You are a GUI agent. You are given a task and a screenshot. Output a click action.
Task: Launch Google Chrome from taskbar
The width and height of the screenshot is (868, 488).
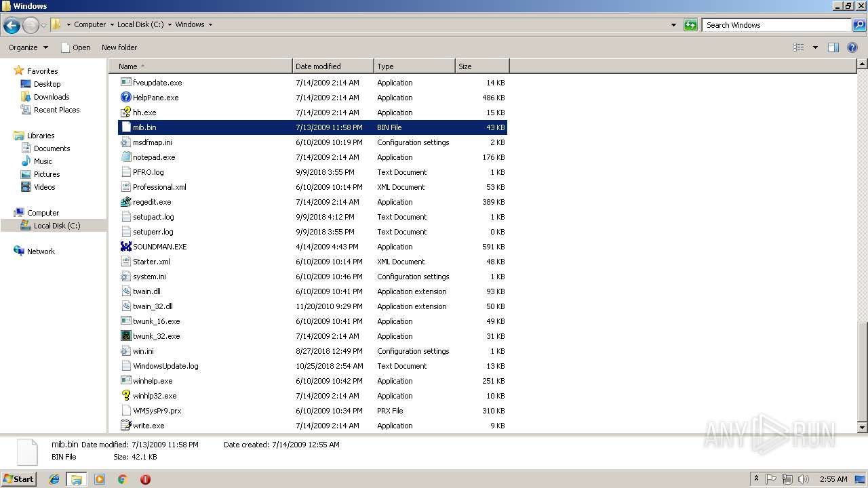tap(122, 479)
